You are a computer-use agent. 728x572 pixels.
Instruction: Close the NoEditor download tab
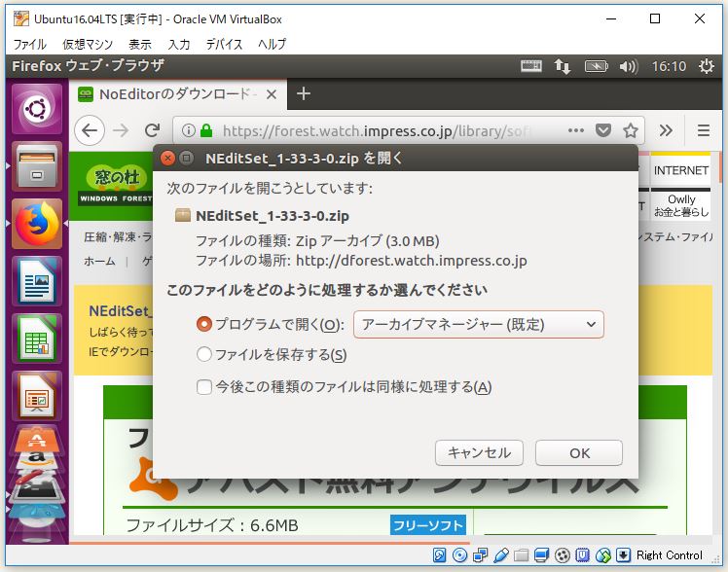tap(272, 94)
